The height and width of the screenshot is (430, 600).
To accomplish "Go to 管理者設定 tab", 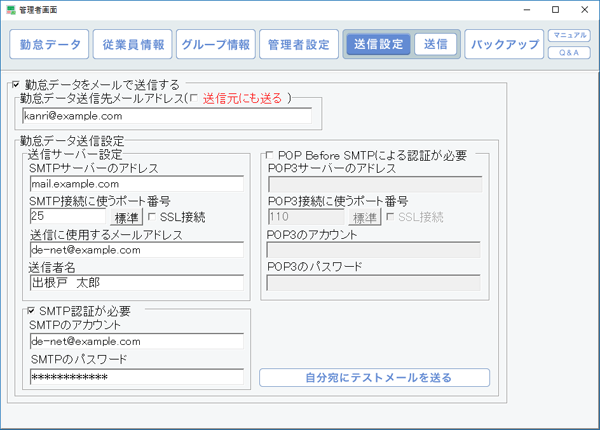I will [x=298, y=45].
